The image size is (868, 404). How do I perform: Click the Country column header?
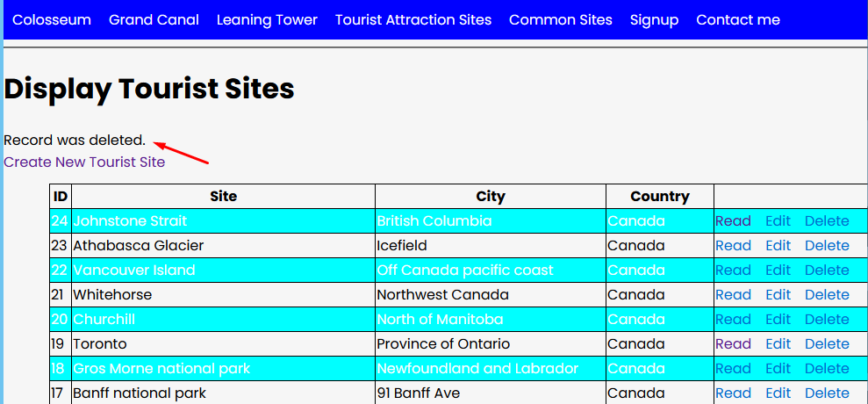pos(659,197)
